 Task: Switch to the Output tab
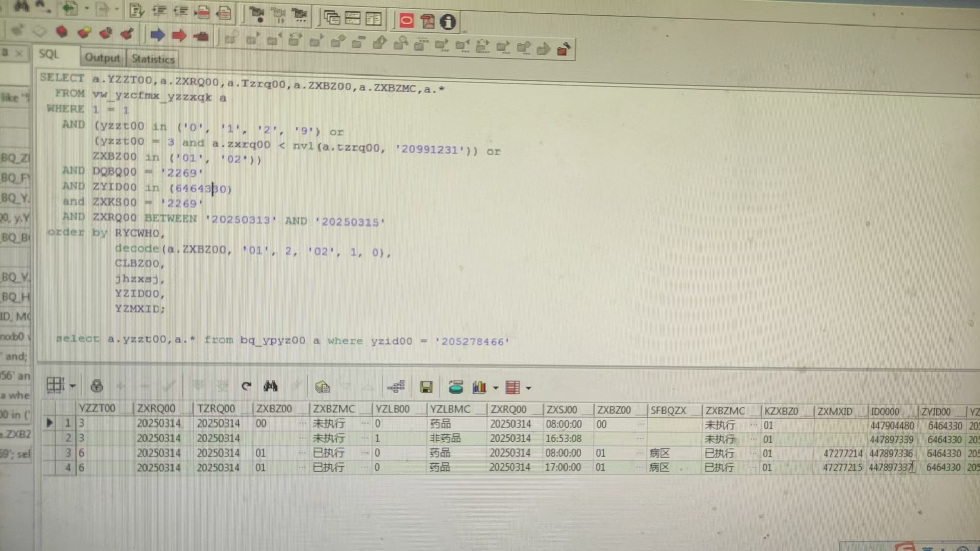(102, 58)
